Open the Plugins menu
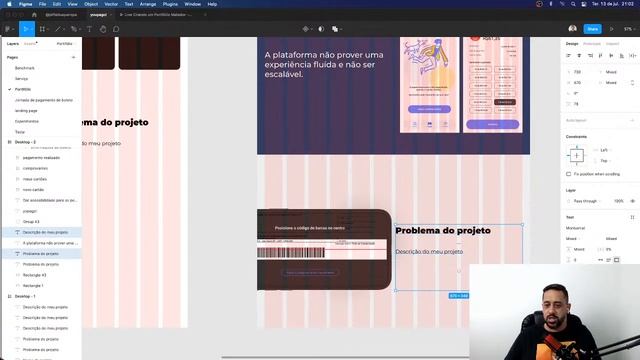This screenshot has height=360, width=640. (170, 4)
